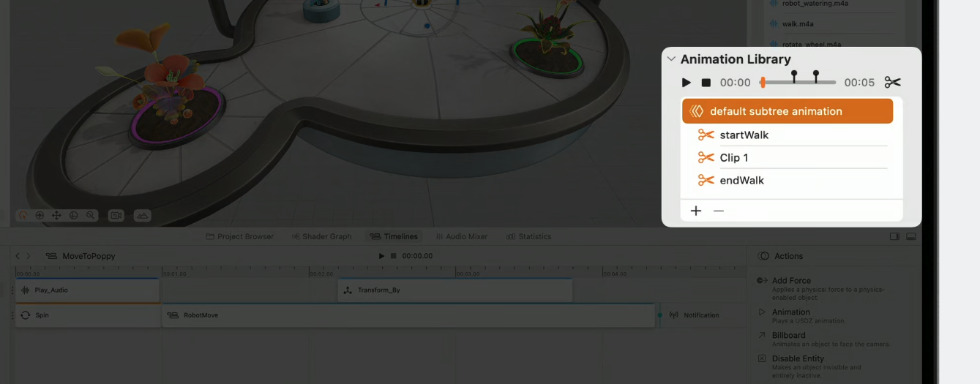Viewport: 980px width, 384px height.
Task: Click the first black trim marker on slider
Action: (x=794, y=75)
